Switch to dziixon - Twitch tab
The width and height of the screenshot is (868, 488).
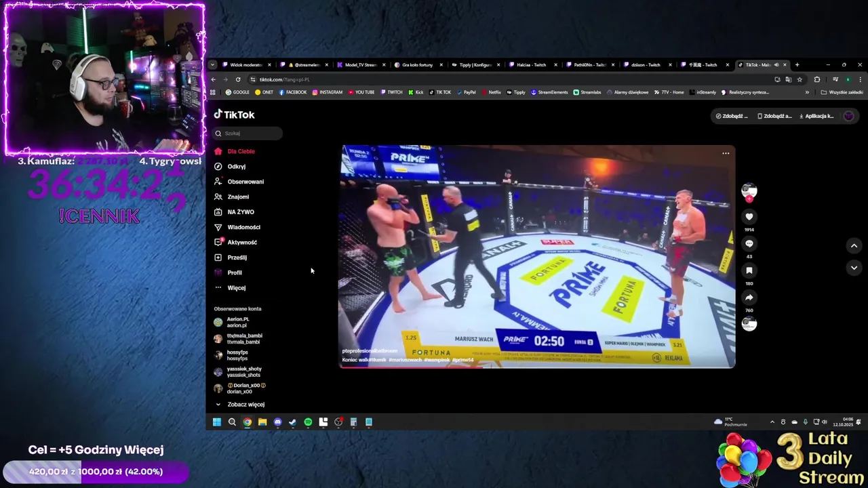(646, 65)
